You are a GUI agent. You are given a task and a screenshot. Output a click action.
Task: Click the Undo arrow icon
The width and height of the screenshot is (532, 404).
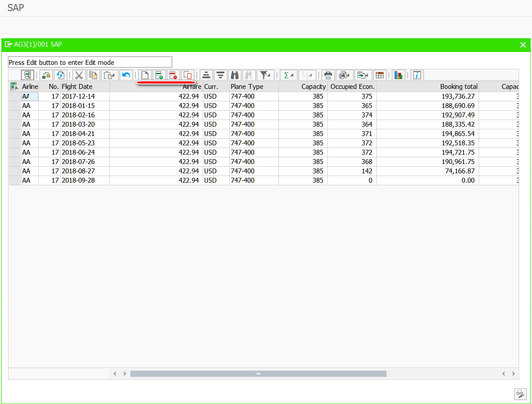pos(126,75)
